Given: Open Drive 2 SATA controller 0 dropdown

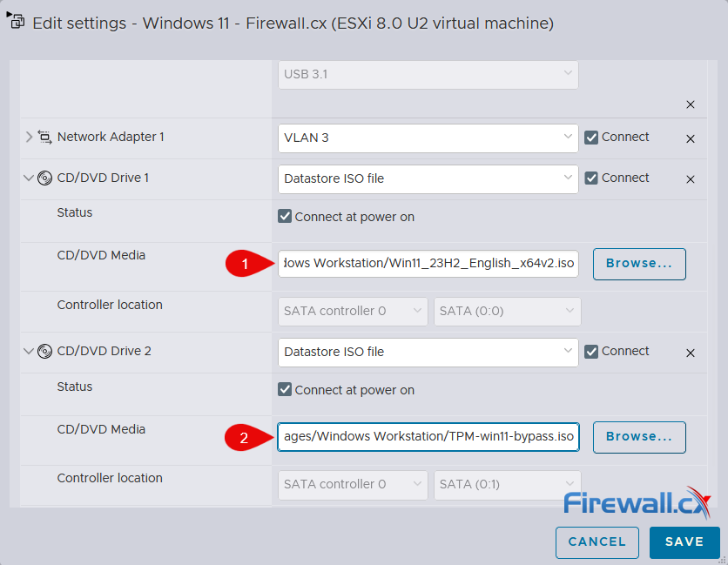Looking at the screenshot, I should 353,485.
